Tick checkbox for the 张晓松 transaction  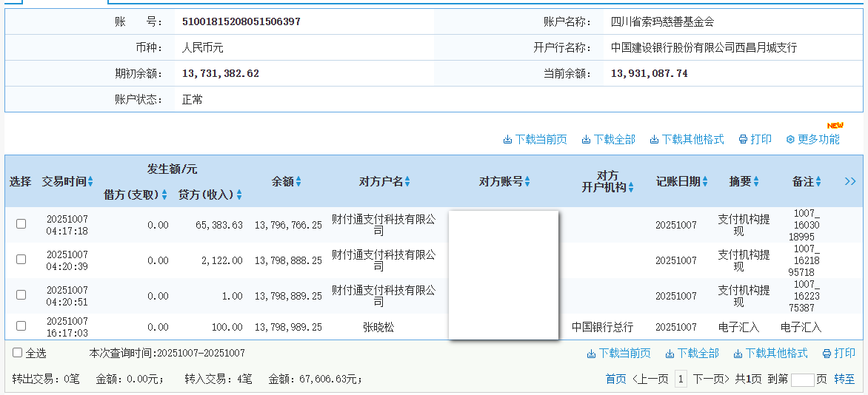pos(21,326)
